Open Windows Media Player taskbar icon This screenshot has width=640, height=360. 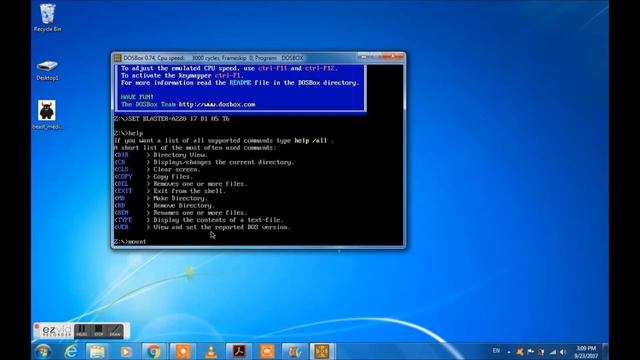point(126,351)
